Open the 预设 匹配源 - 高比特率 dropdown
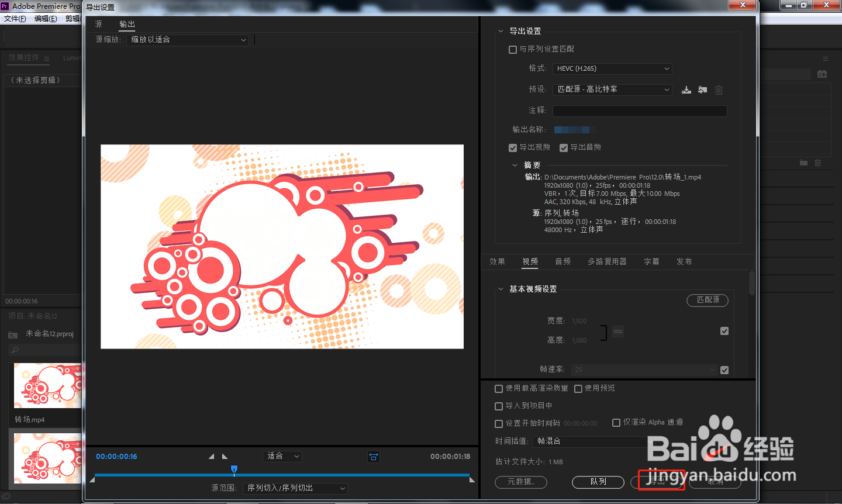 (x=612, y=89)
